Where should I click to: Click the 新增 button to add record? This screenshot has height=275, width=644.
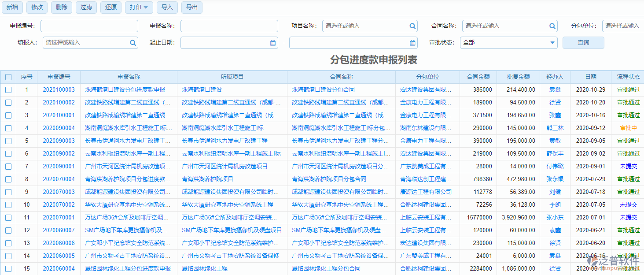pyautogui.click(x=12, y=7)
